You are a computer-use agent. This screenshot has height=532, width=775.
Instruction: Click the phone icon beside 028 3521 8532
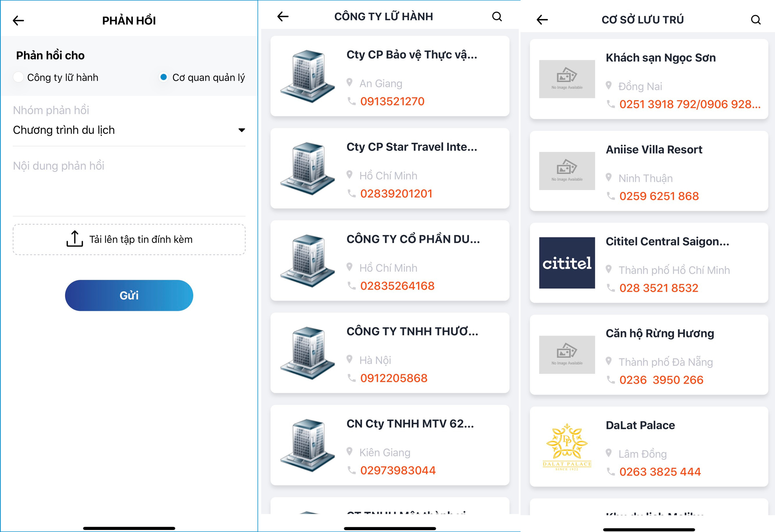pos(610,288)
